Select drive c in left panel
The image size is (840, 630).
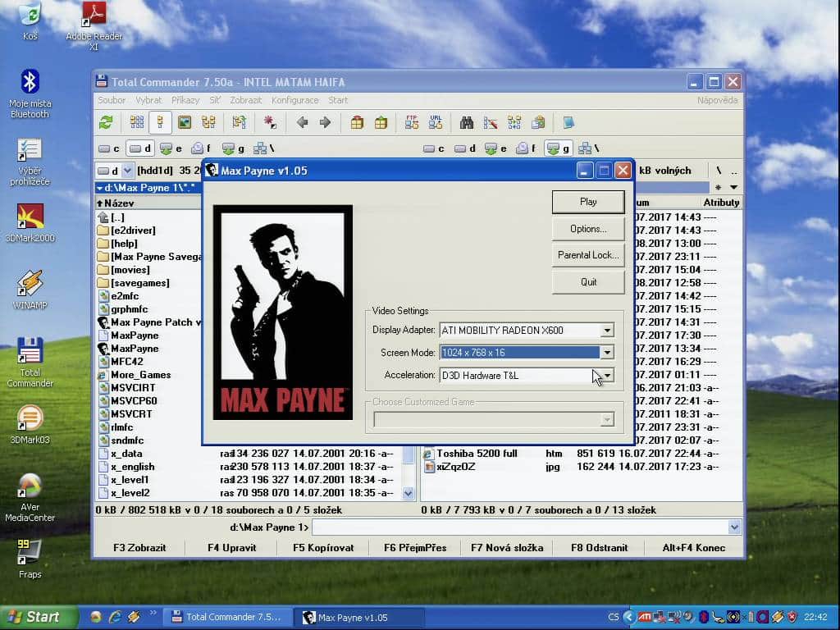(109, 148)
